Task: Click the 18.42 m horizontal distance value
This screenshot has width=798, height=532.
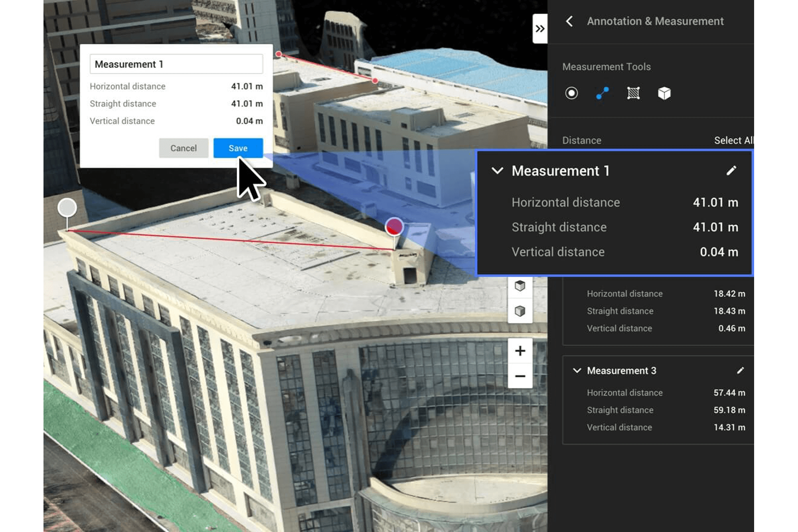Action: [729, 294]
